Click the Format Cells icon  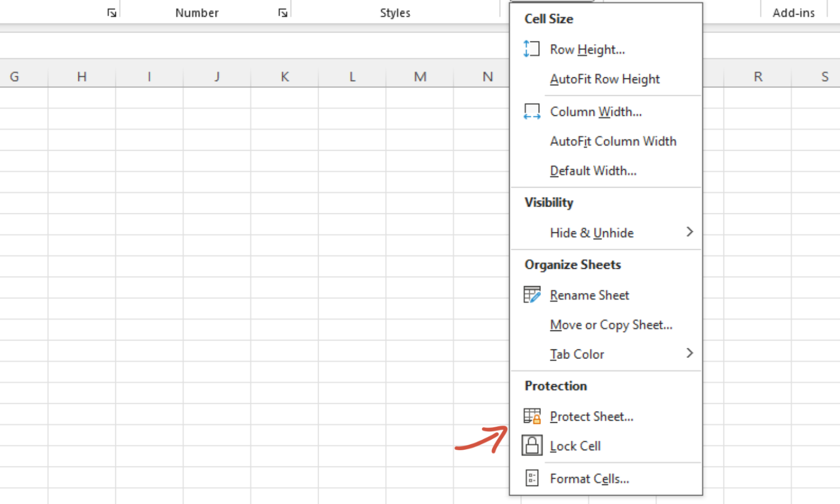coord(531,478)
